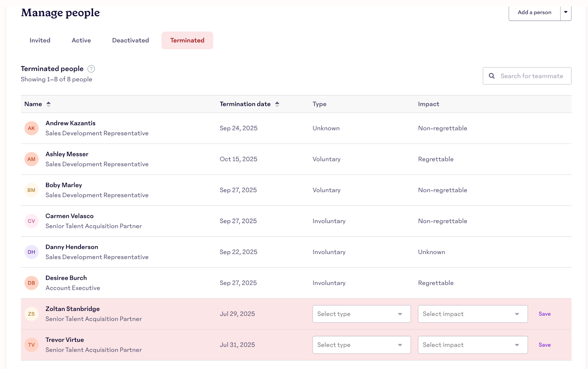Expand Select impact dropdown for Trevor Virtue
The image size is (588, 369).
472,345
